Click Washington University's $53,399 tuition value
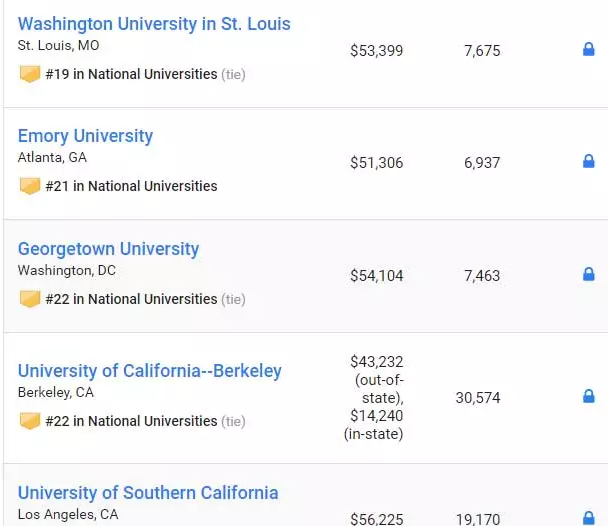608x526 pixels. point(376,50)
